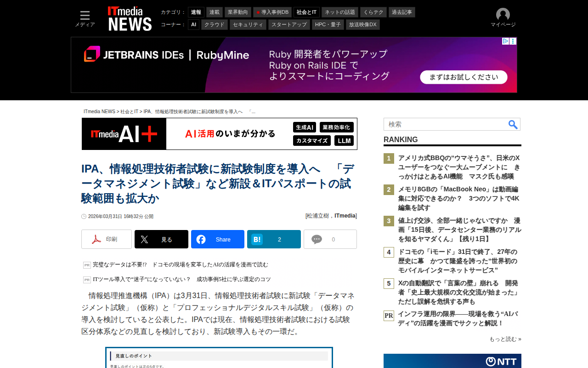Image resolution: width=588 pixels, height=368 pixels.
Task: Click the X 見る button
Action: coord(161,239)
